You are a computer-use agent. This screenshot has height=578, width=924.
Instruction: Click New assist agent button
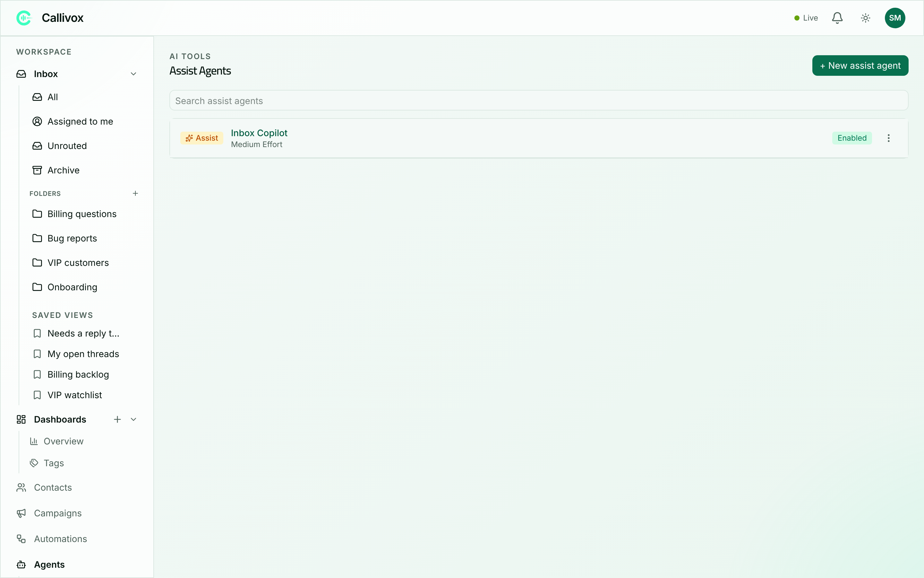coord(860,66)
